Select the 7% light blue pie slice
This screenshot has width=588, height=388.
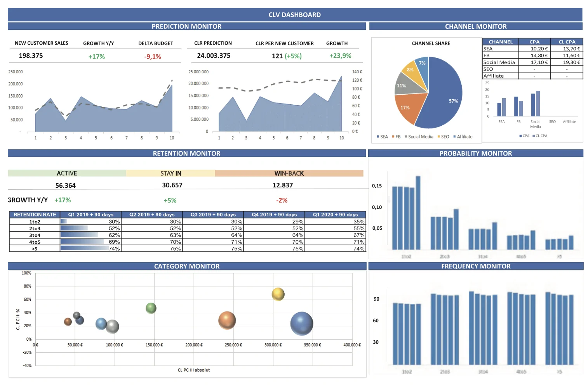(x=423, y=68)
